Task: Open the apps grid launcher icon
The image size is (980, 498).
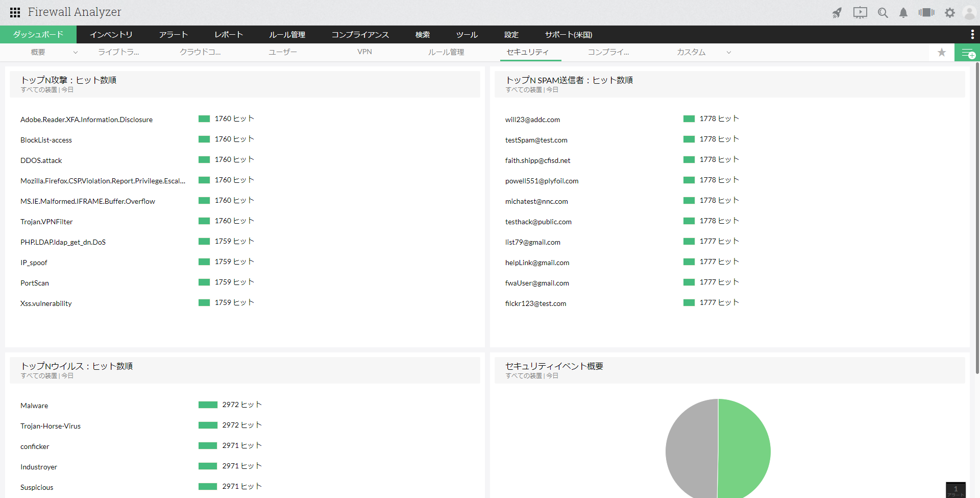Action: 15,12
